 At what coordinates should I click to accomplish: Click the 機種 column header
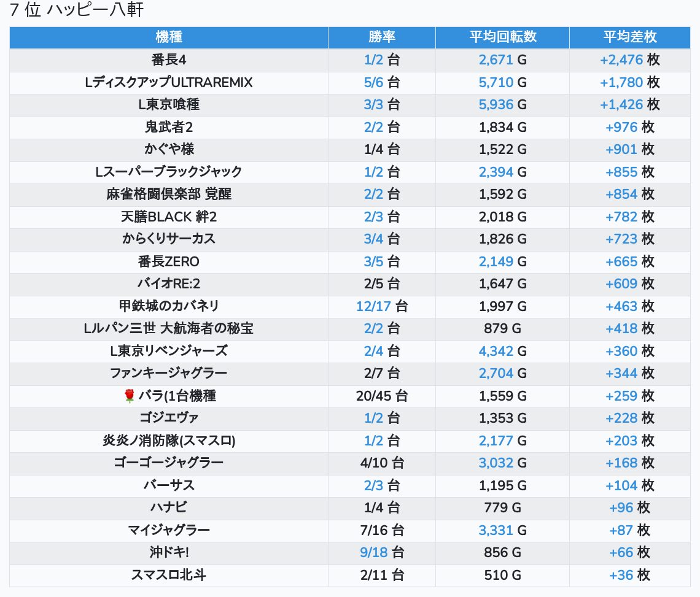pyautogui.click(x=169, y=37)
